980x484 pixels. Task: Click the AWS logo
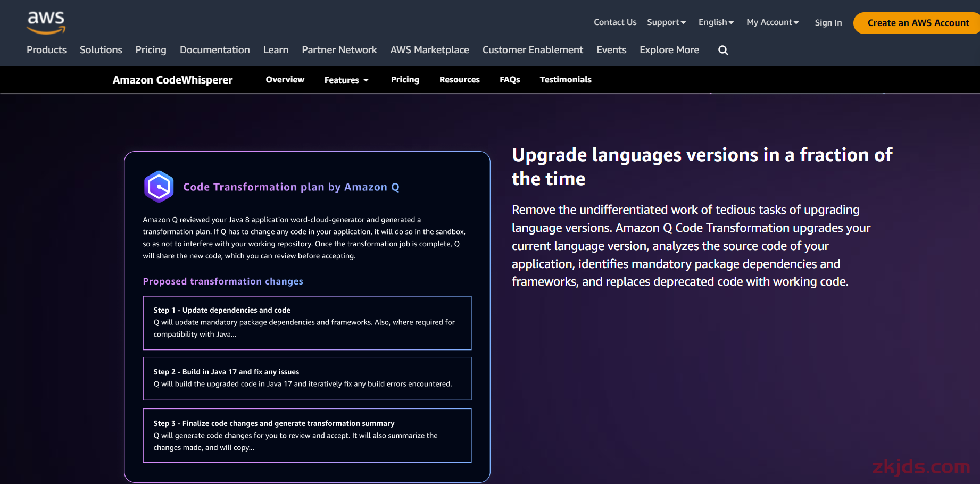point(46,22)
